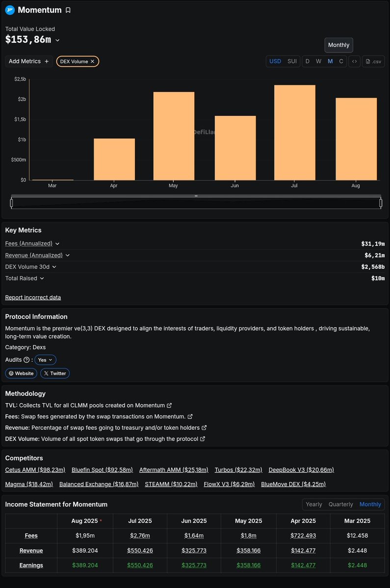Open competitor Turbos ($22,32m)
The width and height of the screenshot is (390, 588).
(238, 470)
